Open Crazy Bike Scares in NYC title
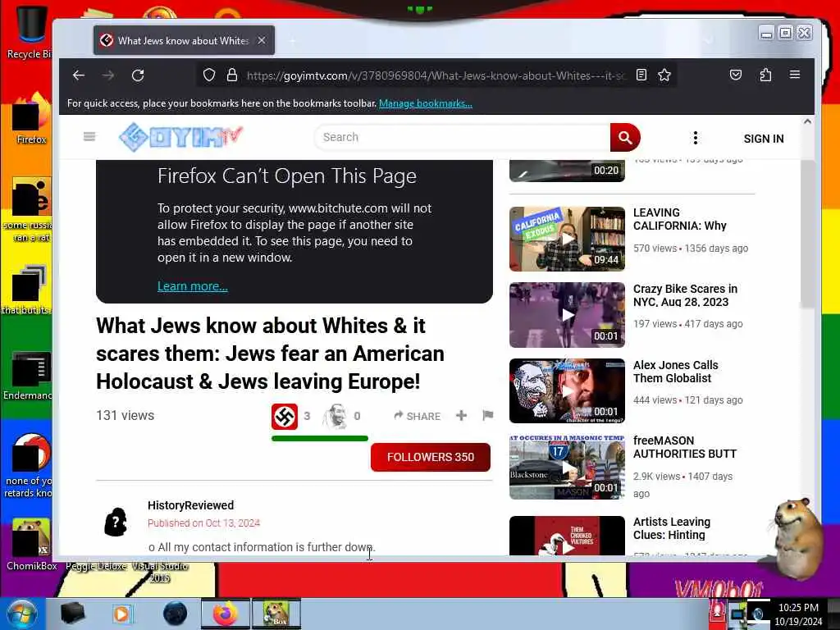Viewport: 840px width, 630px height. point(685,295)
